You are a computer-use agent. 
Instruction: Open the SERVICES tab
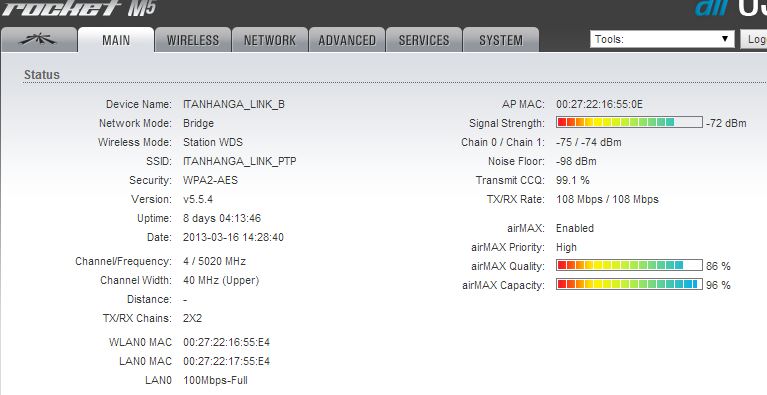tap(424, 40)
